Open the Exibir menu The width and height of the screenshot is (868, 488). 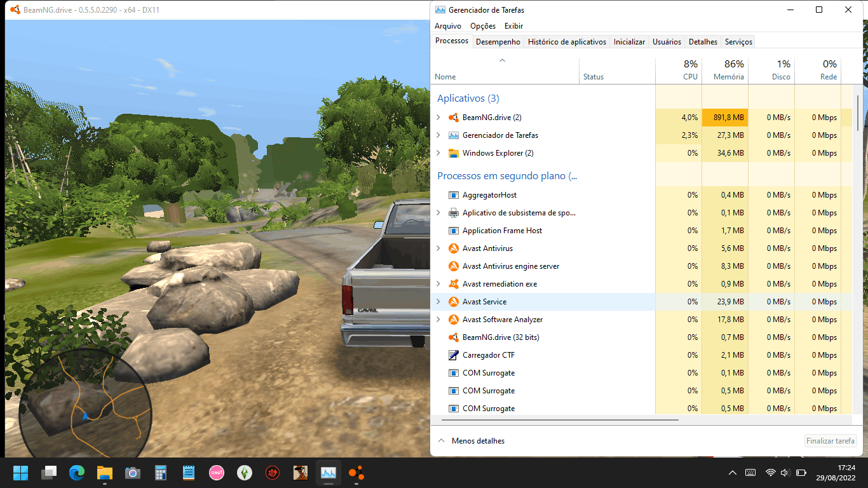tap(513, 26)
